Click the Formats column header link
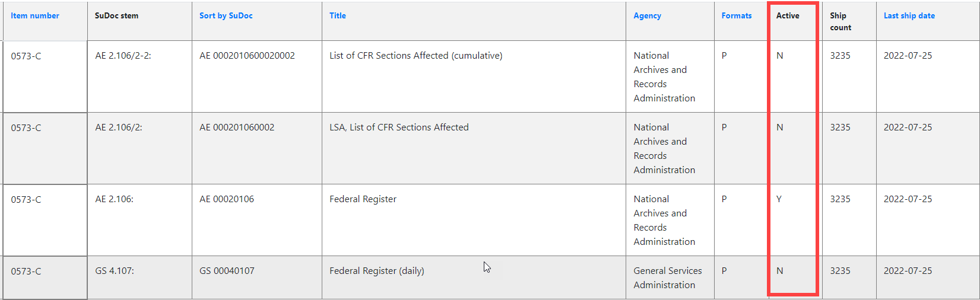The image size is (980, 300). 737,16
